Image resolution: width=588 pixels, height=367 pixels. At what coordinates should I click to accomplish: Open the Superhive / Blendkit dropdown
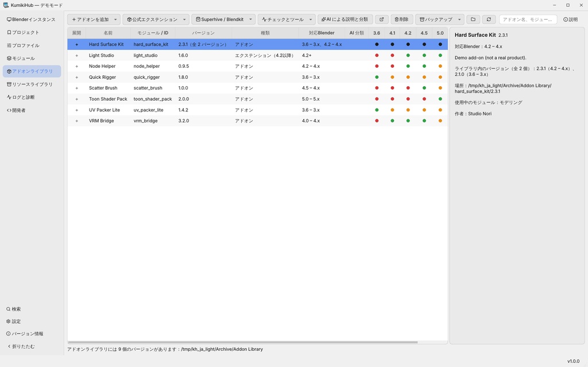pyautogui.click(x=250, y=20)
